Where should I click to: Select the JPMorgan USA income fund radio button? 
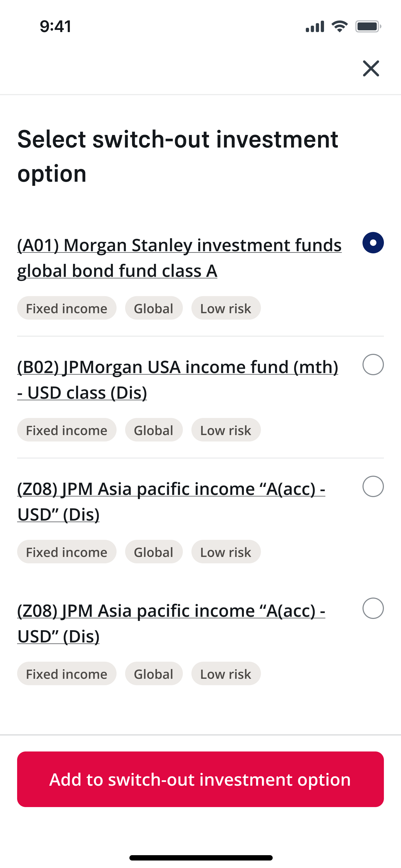(x=373, y=365)
